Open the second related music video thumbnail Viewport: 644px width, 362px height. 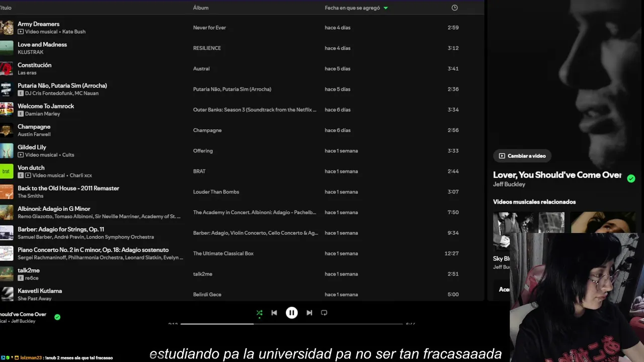[603, 222]
